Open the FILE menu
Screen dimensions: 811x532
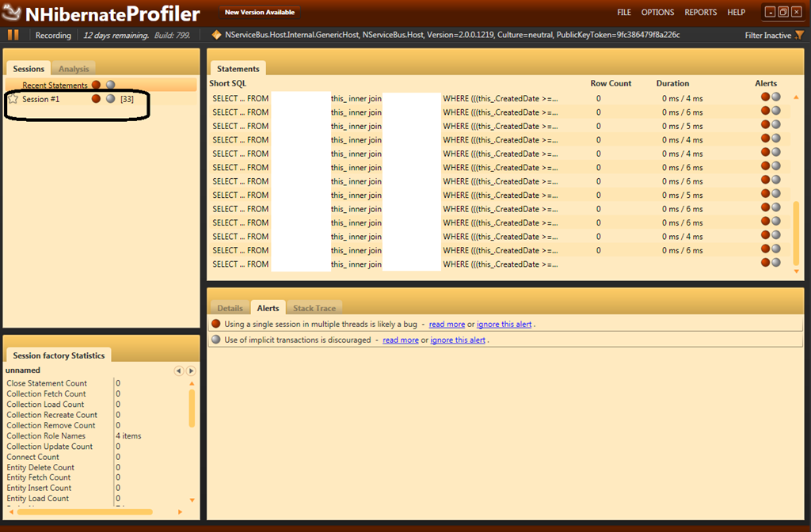pyautogui.click(x=624, y=13)
